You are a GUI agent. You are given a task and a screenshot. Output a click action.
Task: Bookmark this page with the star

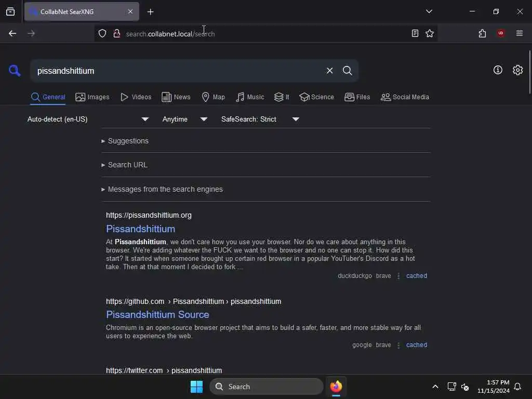coord(430,33)
